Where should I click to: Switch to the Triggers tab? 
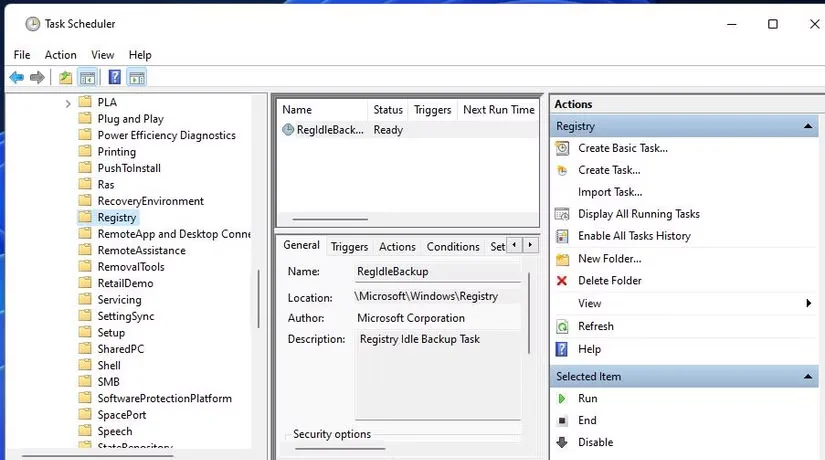point(349,247)
